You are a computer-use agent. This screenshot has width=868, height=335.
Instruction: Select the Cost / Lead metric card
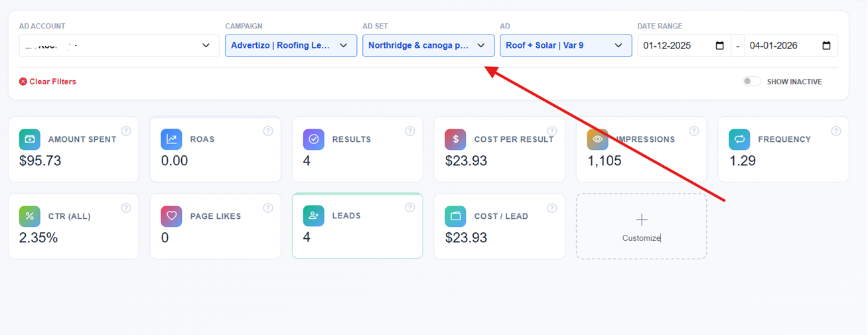pos(499,226)
